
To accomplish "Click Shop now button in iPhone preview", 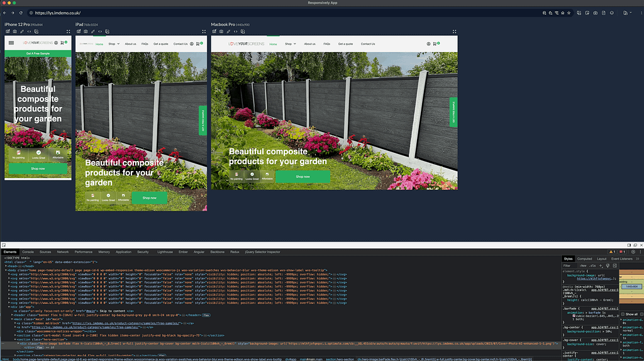I will (38, 169).
